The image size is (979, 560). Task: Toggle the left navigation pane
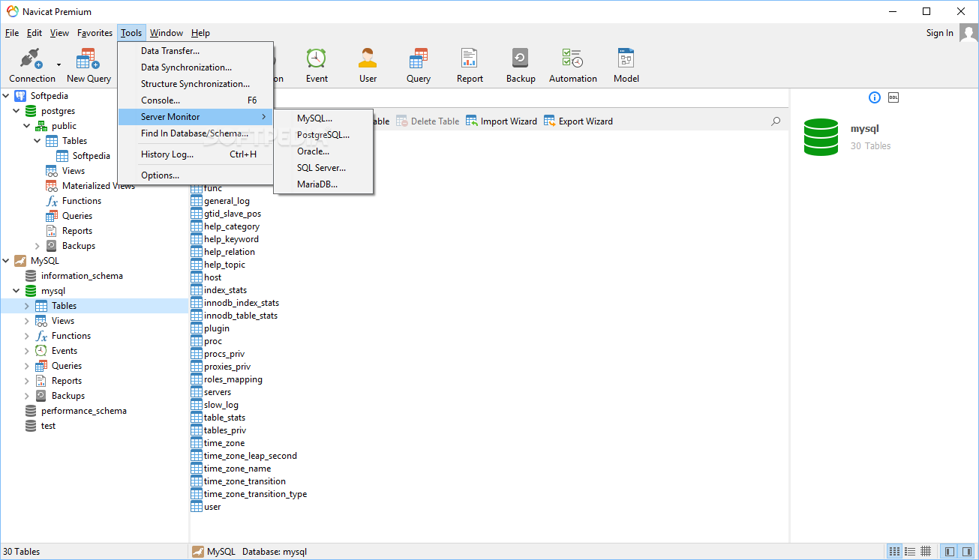tap(950, 551)
